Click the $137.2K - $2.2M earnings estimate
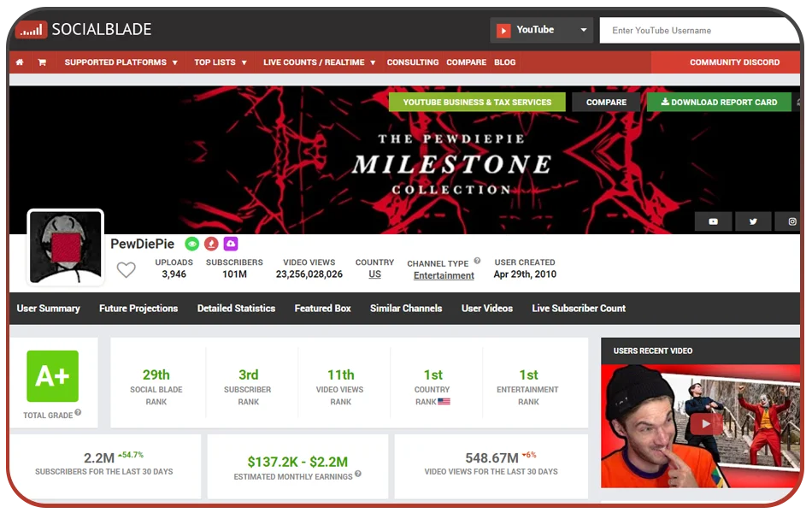Screen dimensions: 812x513 pos(297,462)
